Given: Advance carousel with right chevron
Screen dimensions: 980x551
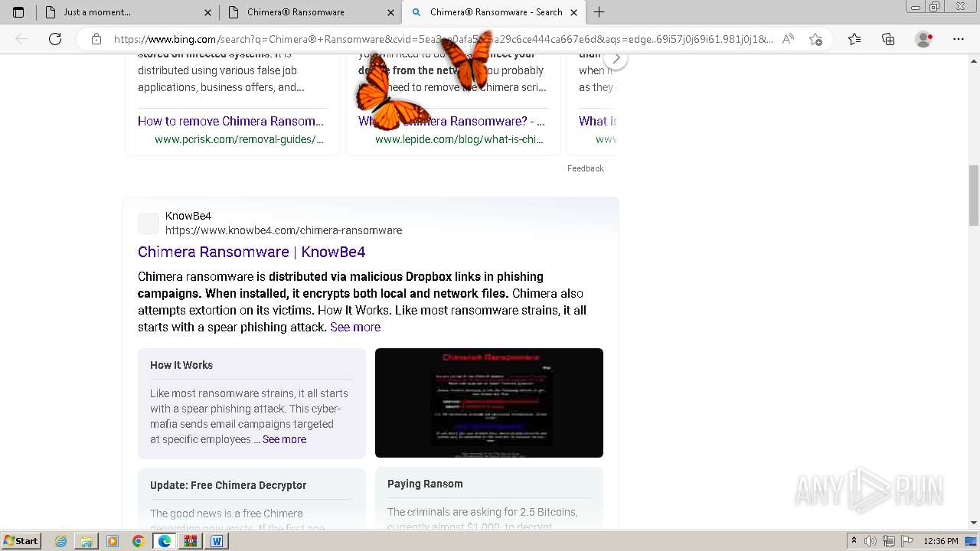Looking at the screenshot, I should (x=616, y=59).
